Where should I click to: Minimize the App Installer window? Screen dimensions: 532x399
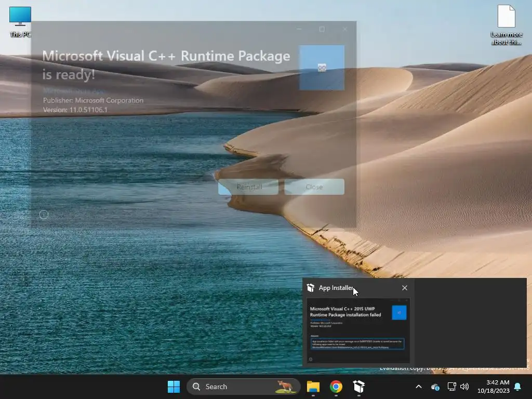[299, 29]
